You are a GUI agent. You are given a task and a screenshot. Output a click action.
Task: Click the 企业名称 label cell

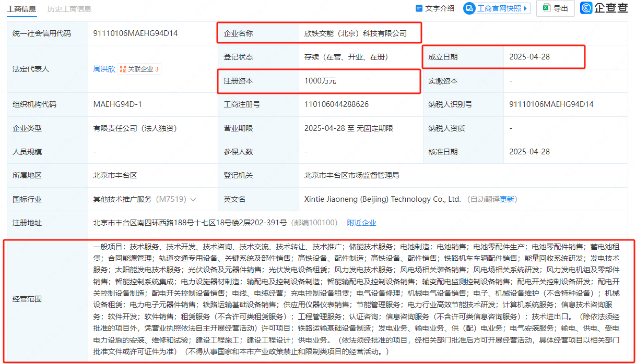[258, 33]
